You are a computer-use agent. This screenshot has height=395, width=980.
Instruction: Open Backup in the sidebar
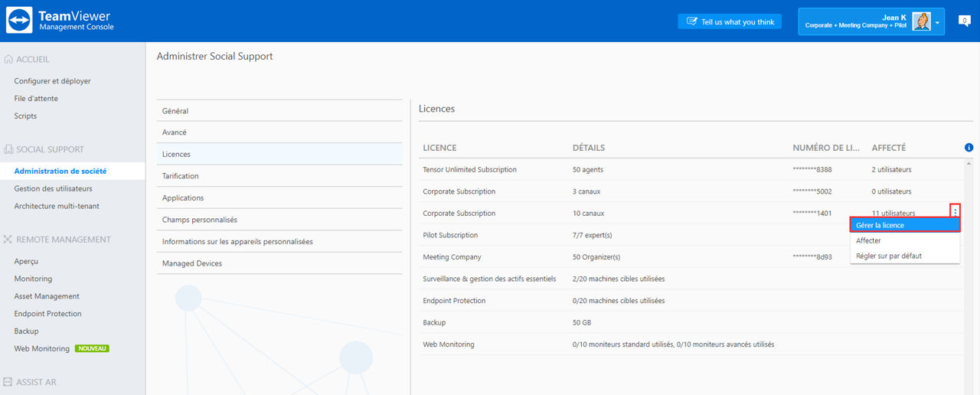26,331
